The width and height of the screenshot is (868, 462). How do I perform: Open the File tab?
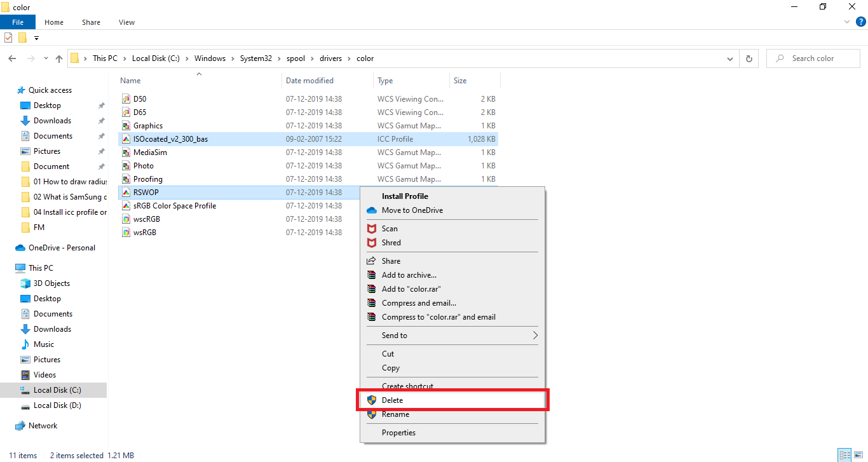click(18, 22)
